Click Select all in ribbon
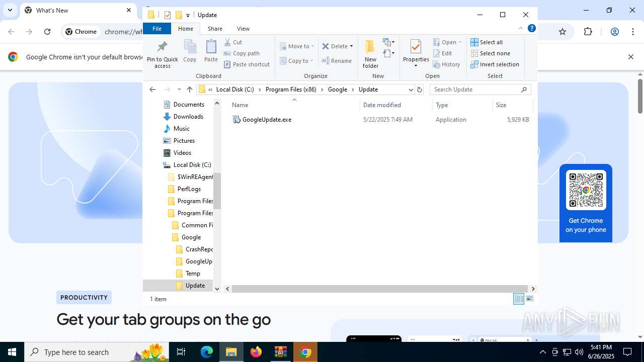 click(487, 42)
